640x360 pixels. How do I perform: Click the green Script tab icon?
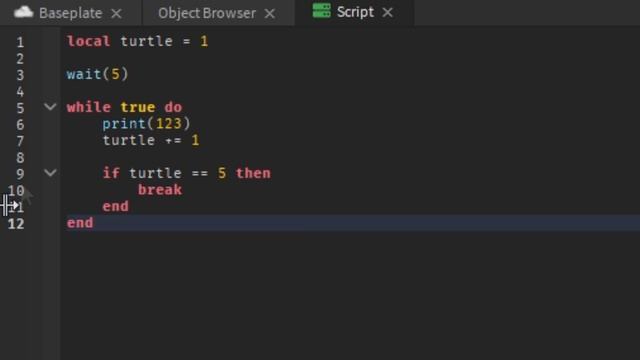tap(322, 11)
